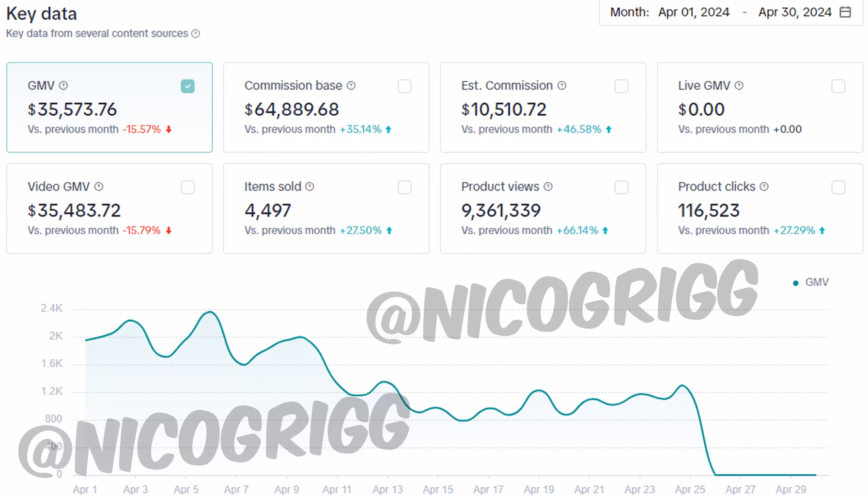868x496 pixels.
Task: Click the info icon beside Live GMV
Action: coord(739,86)
